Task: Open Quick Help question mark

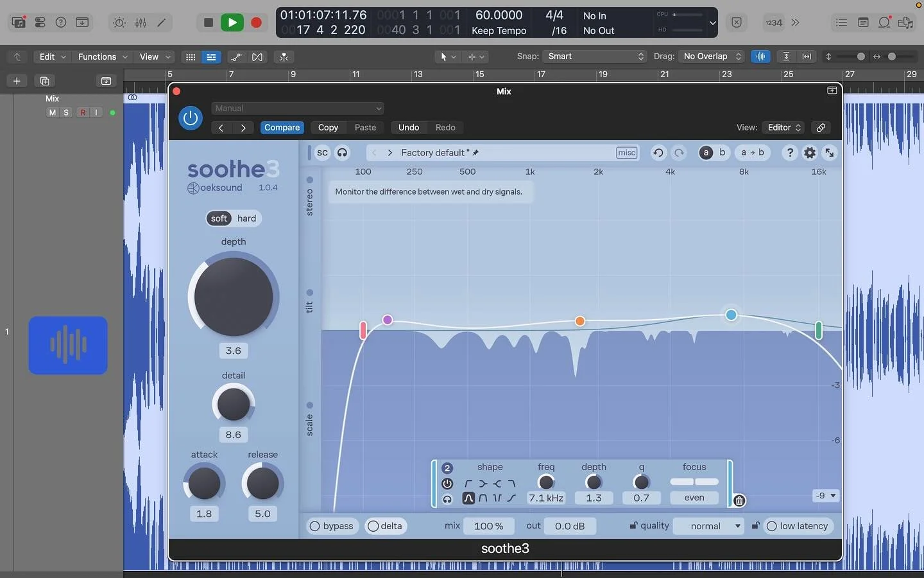Action: (x=61, y=22)
